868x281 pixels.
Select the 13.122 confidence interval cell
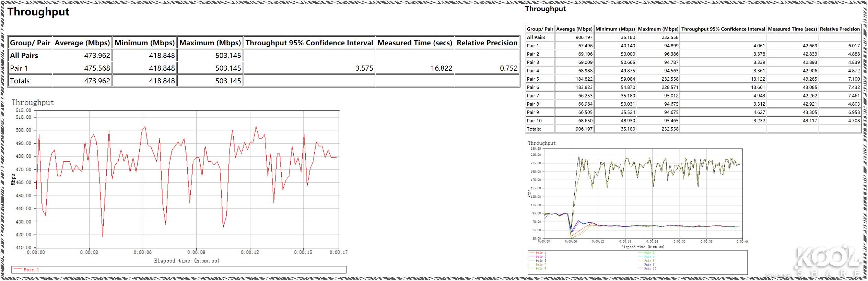[723, 79]
